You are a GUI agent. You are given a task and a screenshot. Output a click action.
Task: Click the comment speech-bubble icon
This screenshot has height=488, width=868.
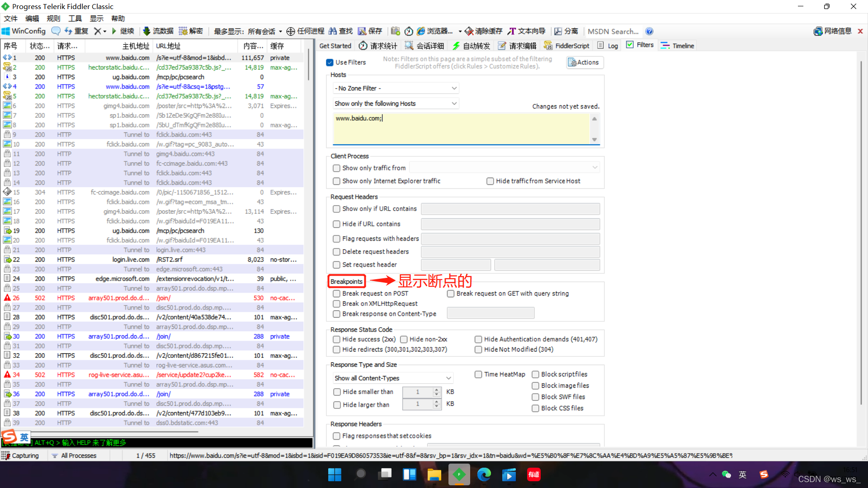[x=56, y=31]
